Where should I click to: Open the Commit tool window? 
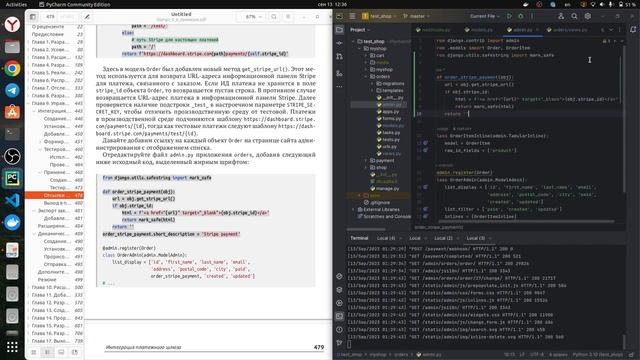[x=340, y=43]
